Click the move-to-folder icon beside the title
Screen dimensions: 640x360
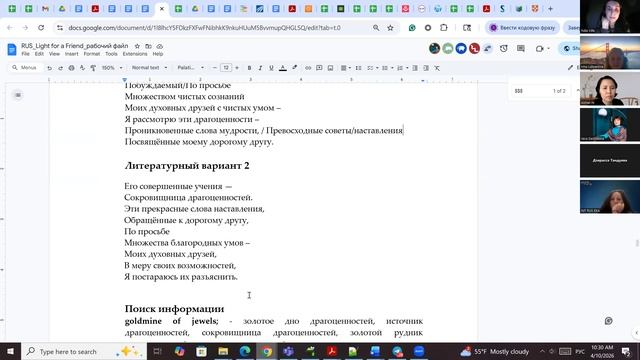[x=148, y=46]
